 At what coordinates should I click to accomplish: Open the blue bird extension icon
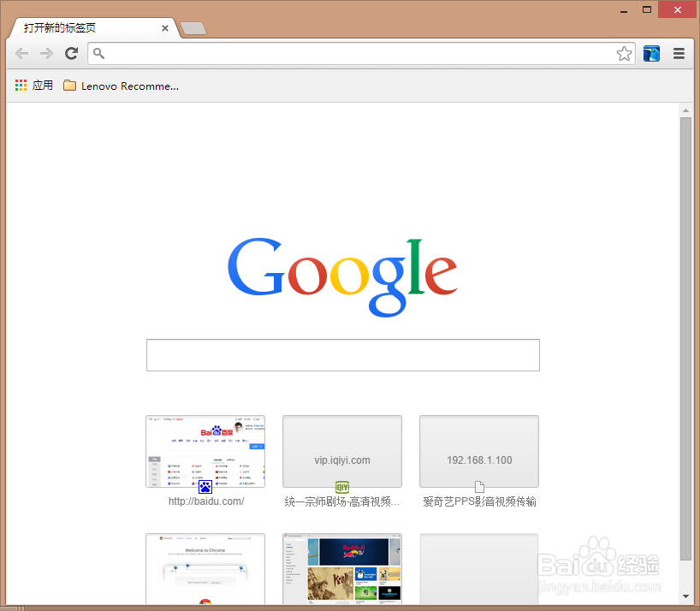[x=651, y=54]
